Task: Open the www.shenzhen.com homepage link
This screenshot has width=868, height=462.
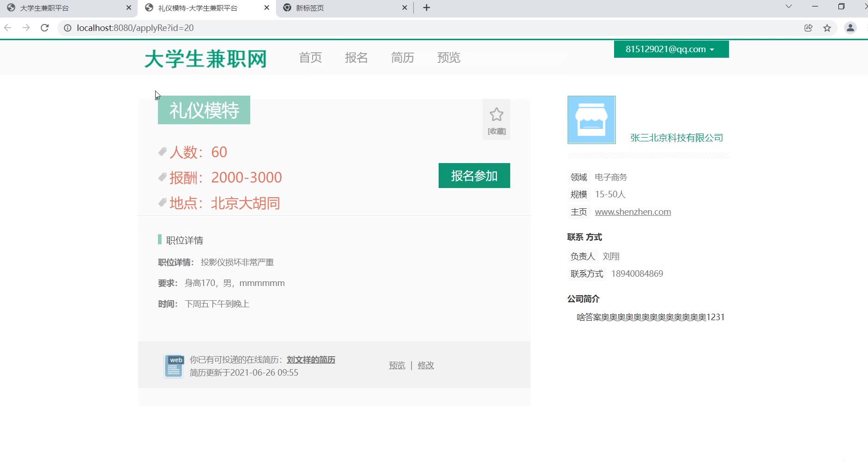Action: 633,212
